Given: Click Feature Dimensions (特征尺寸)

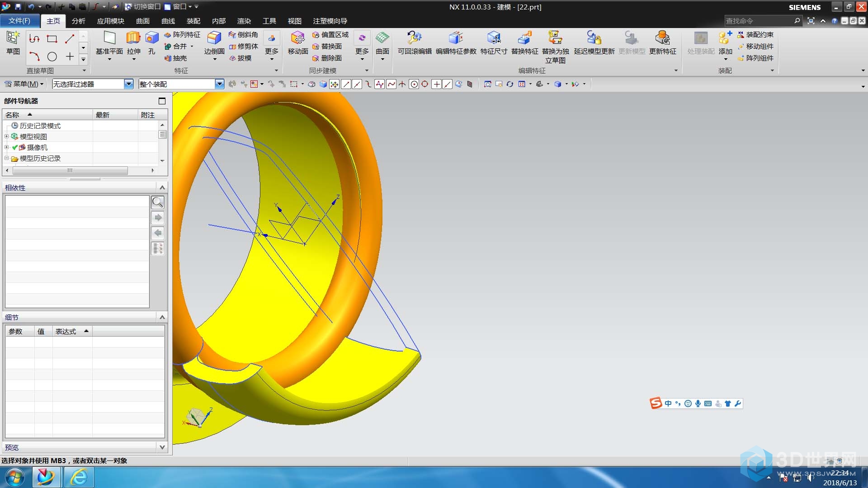Looking at the screenshot, I should pos(494,43).
